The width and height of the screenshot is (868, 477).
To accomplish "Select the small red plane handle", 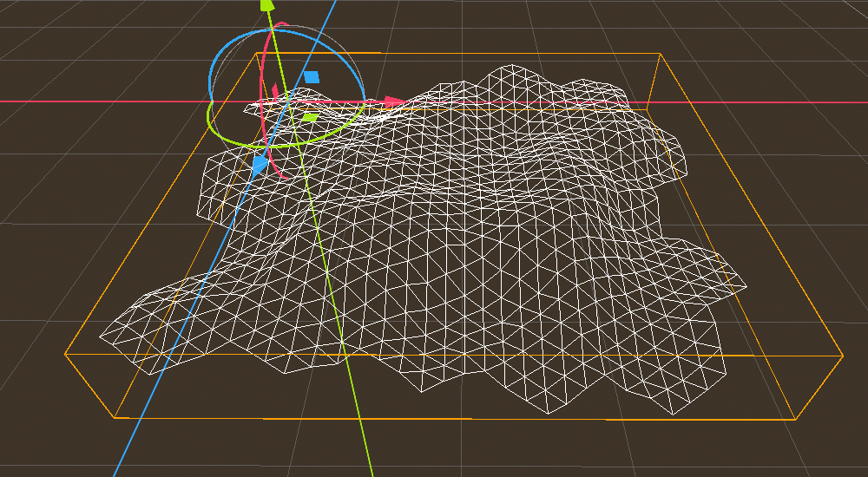I will [274, 91].
